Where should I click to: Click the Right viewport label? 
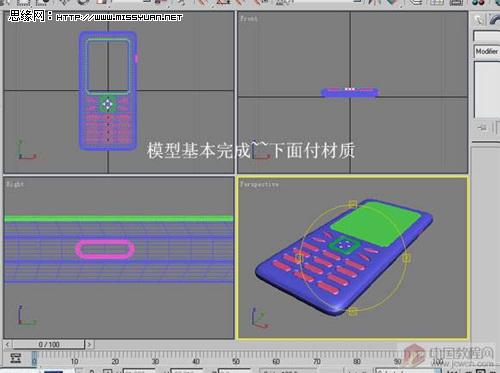[x=15, y=184]
